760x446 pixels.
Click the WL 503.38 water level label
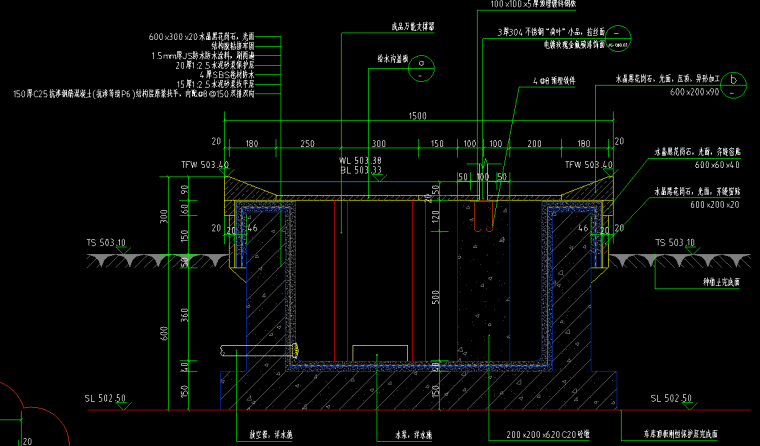361,160
